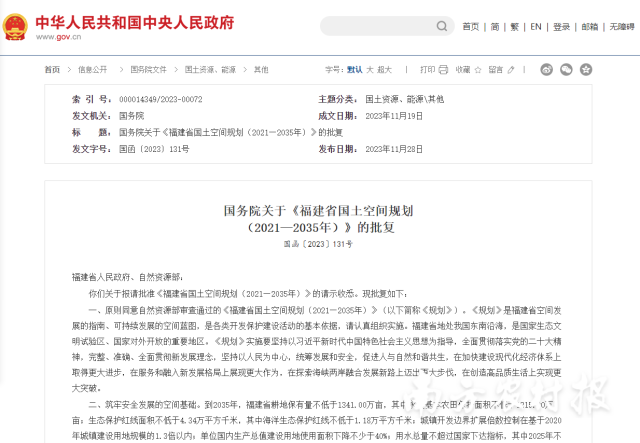Switch to simplified Chinese 简
The image size is (640, 443).
[495, 27]
